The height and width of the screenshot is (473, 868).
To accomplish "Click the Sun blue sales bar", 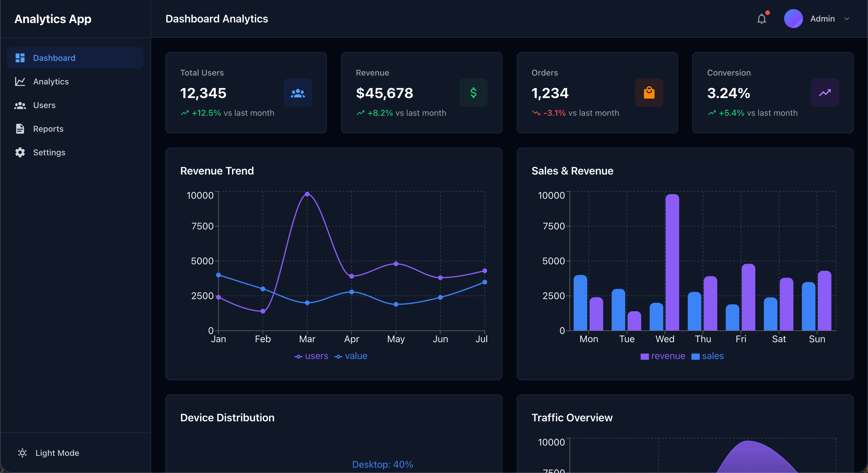I will [809, 306].
